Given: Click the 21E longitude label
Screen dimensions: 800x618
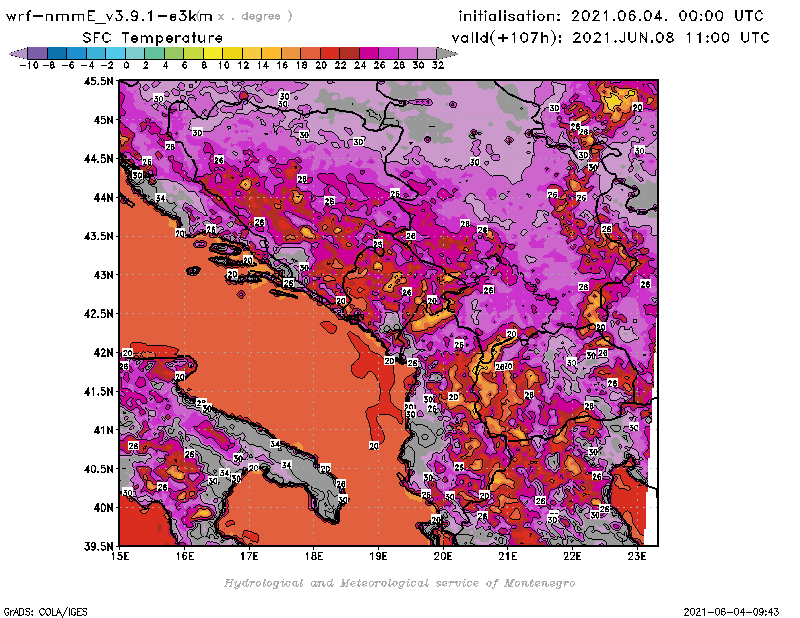Looking at the screenshot, I should (508, 556).
